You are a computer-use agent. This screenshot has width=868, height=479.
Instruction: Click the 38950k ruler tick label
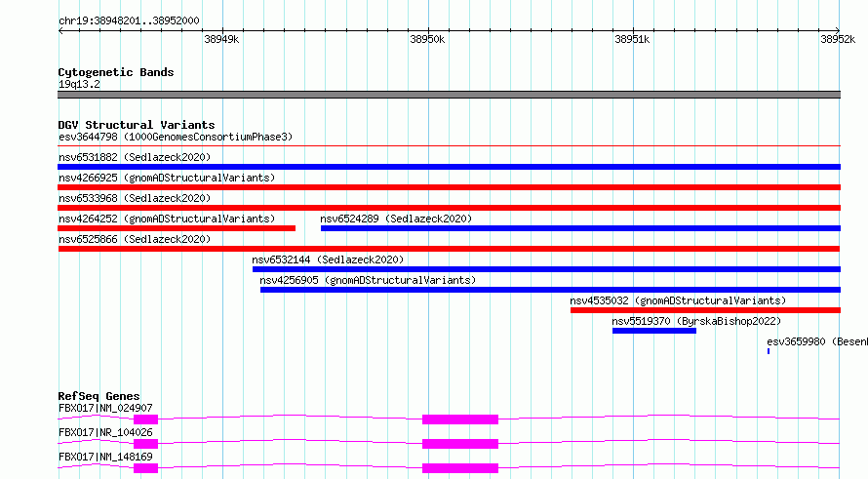pyautogui.click(x=427, y=39)
